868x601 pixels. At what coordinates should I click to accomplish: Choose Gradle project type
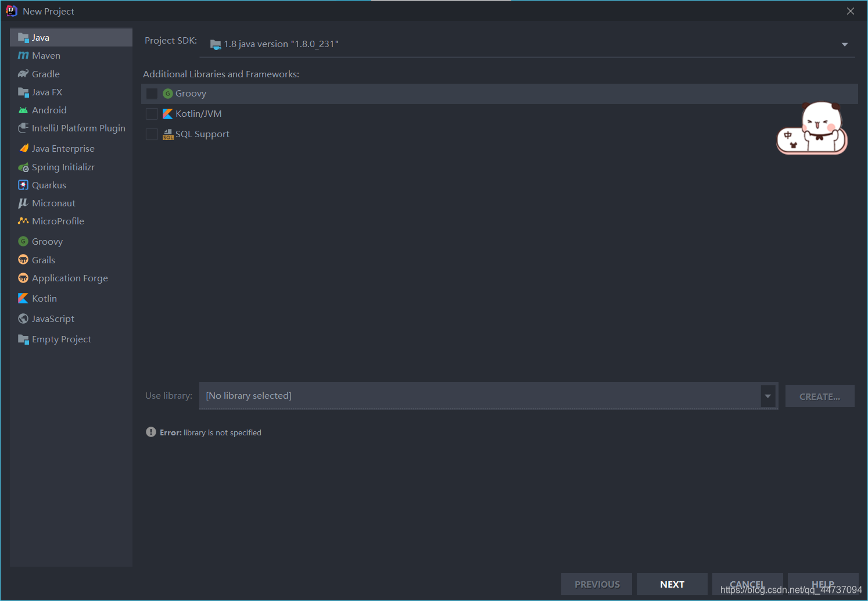tap(71, 74)
